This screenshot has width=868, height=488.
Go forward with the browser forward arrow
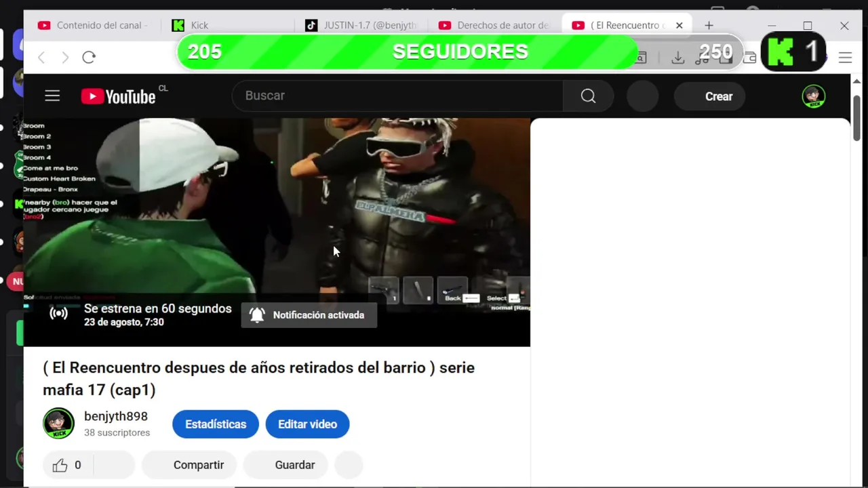click(x=65, y=58)
